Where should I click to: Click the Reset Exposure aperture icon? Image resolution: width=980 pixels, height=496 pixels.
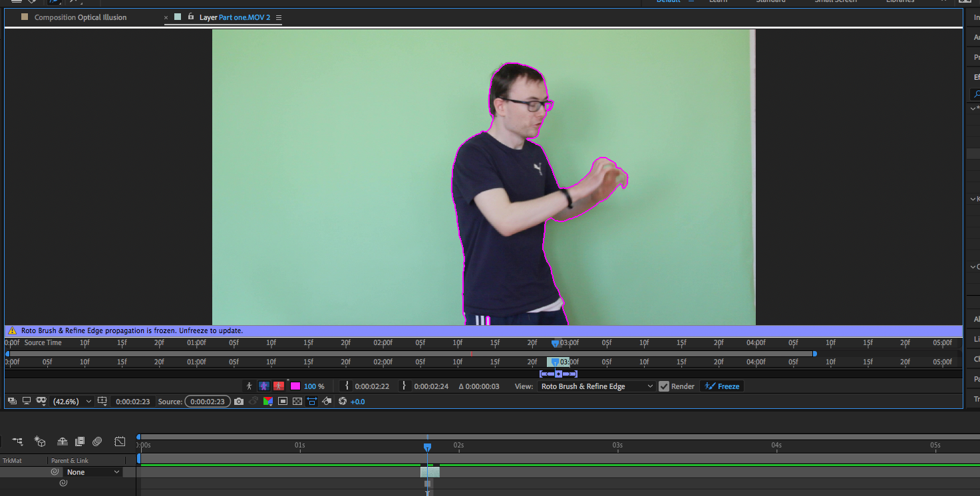click(343, 402)
